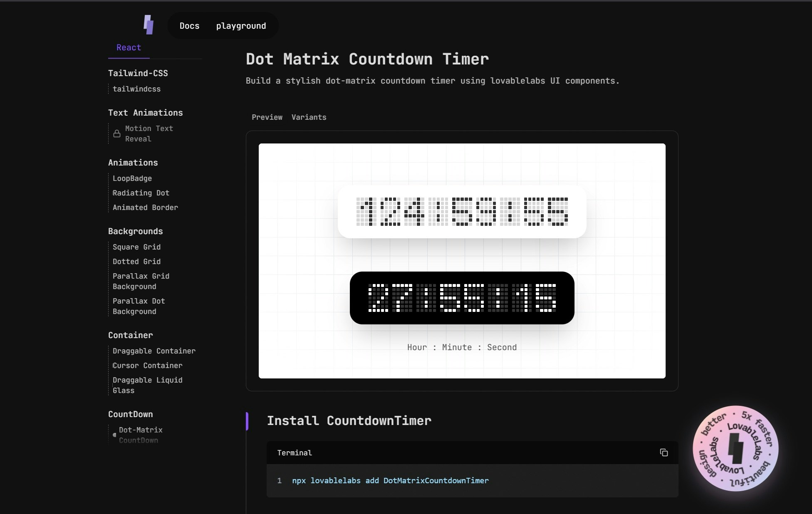Click the light dot-matrix timer display
The width and height of the screenshot is (812, 514).
coord(462,212)
